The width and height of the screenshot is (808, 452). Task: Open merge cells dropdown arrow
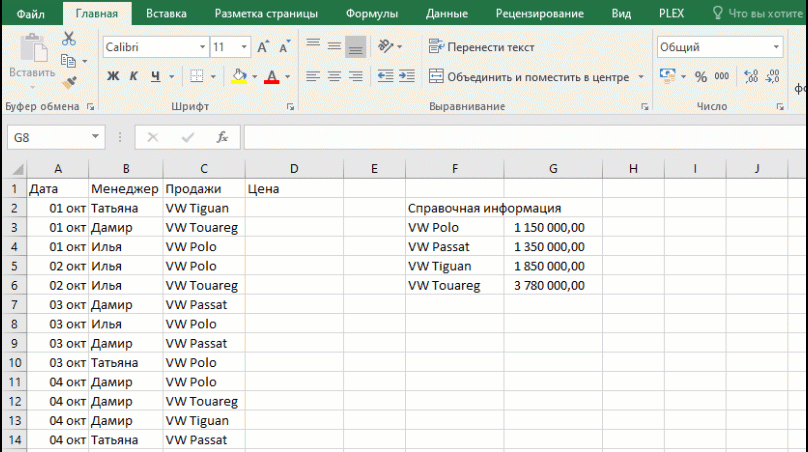click(641, 77)
